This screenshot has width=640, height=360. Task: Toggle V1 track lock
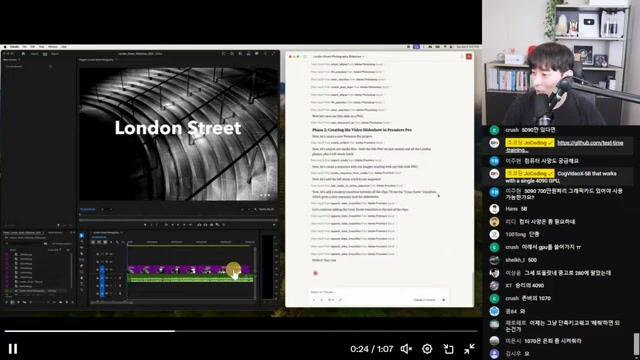point(97,269)
